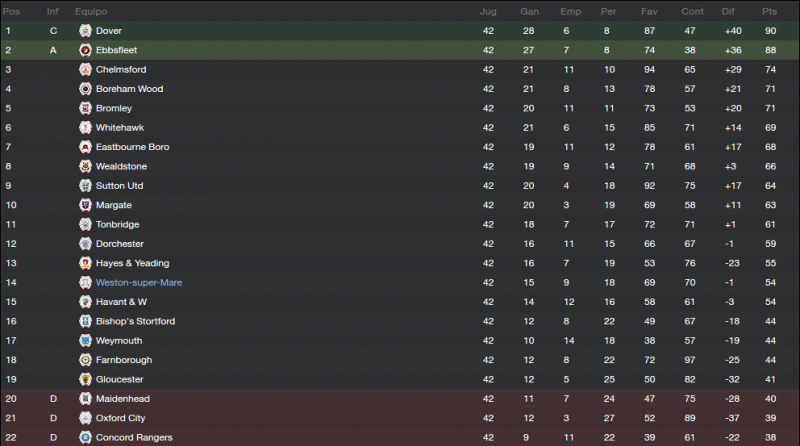The height and width of the screenshot is (446, 800).
Task: Sort by the Fav column header
Action: pos(649,11)
